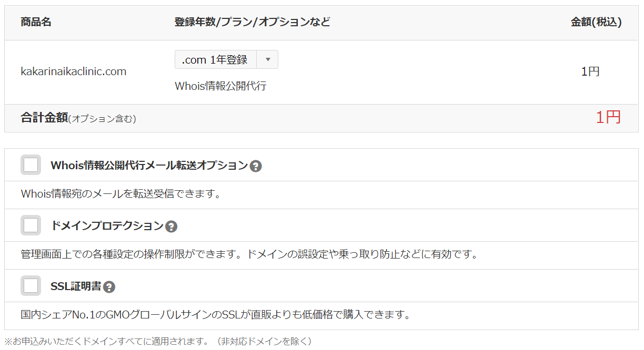The height and width of the screenshot is (350, 644).
Task: Click domain name kakarinaikaclinic.com
Action: coord(74,71)
